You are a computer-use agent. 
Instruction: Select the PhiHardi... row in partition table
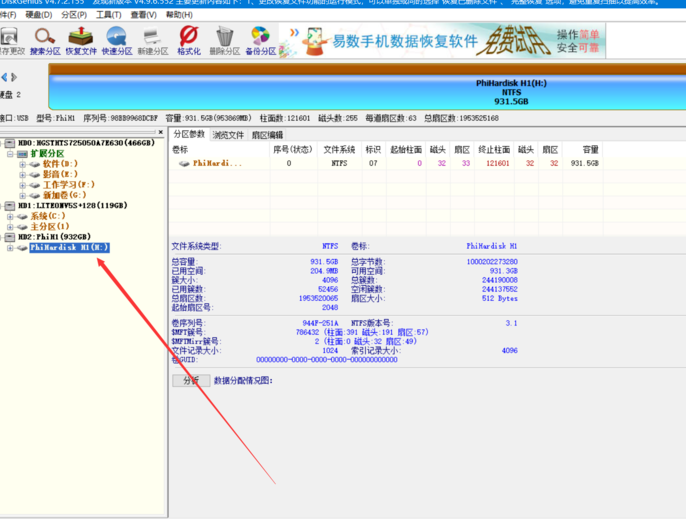coord(386,163)
